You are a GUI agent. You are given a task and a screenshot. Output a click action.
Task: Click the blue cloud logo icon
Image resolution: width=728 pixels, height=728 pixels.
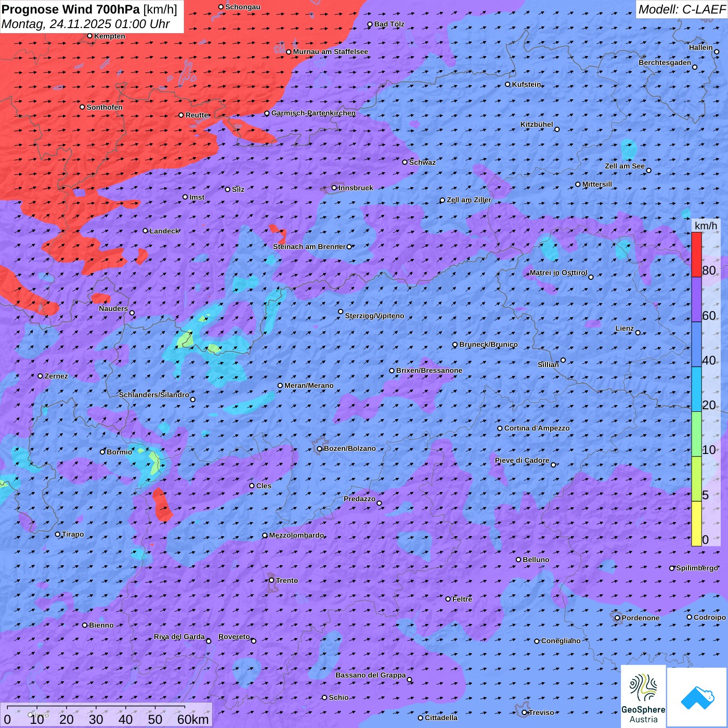coord(697,697)
